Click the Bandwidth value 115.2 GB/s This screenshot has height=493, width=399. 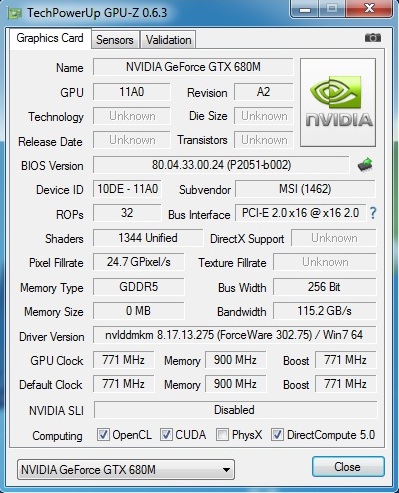[x=325, y=311]
